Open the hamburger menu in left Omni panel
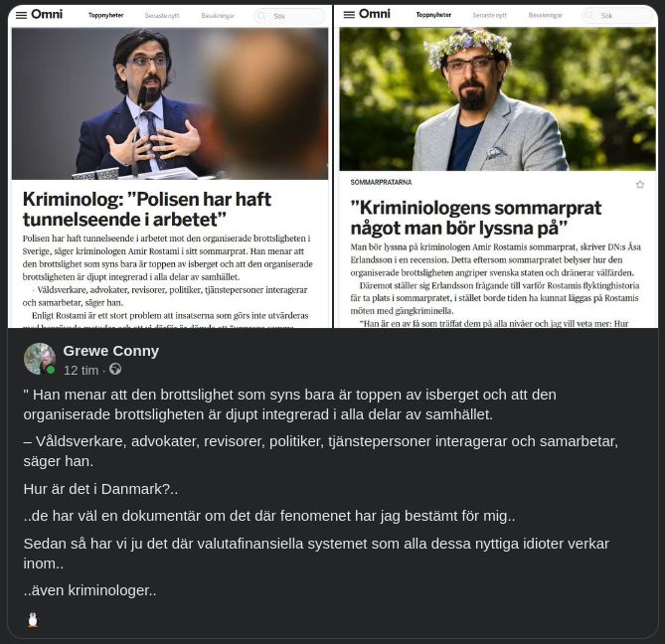 coord(21,15)
